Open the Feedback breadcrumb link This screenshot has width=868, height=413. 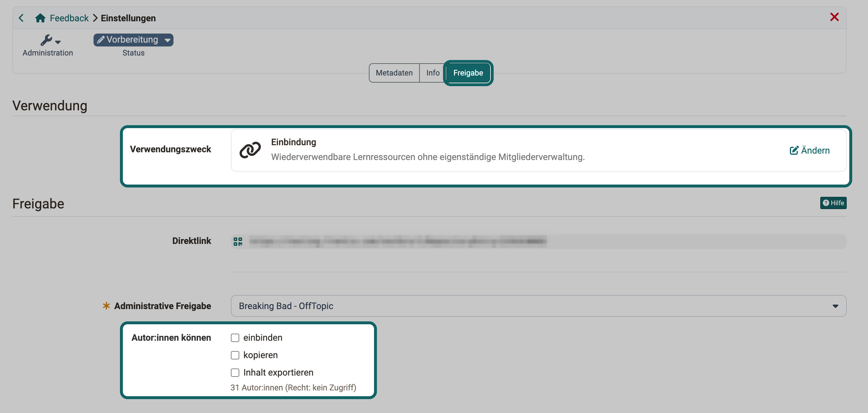click(x=69, y=18)
